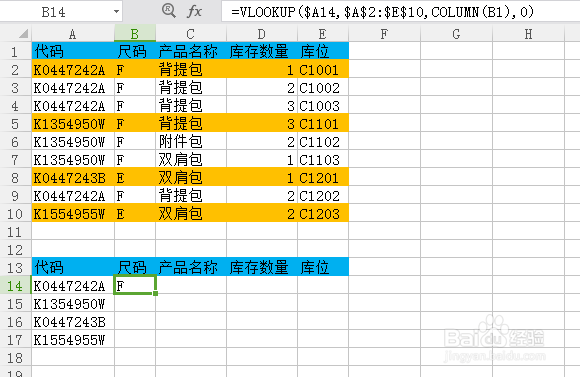Viewport: 580px width, 377px height.
Task: Click cell C1002
Action: tap(323, 87)
